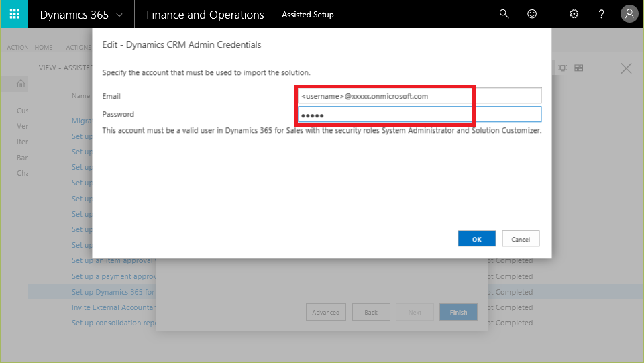Click the Home icon in sidebar
The image size is (644, 363).
(x=21, y=84)
